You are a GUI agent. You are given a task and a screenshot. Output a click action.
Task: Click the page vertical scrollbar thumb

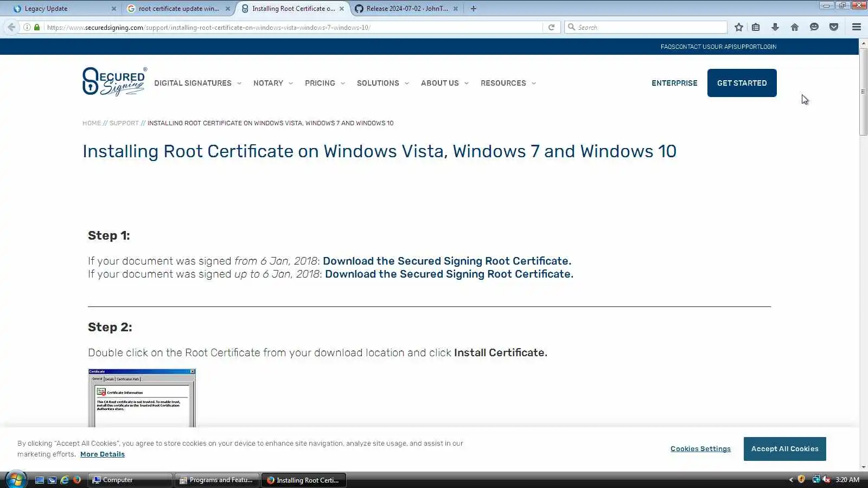(x=863, y=92)
